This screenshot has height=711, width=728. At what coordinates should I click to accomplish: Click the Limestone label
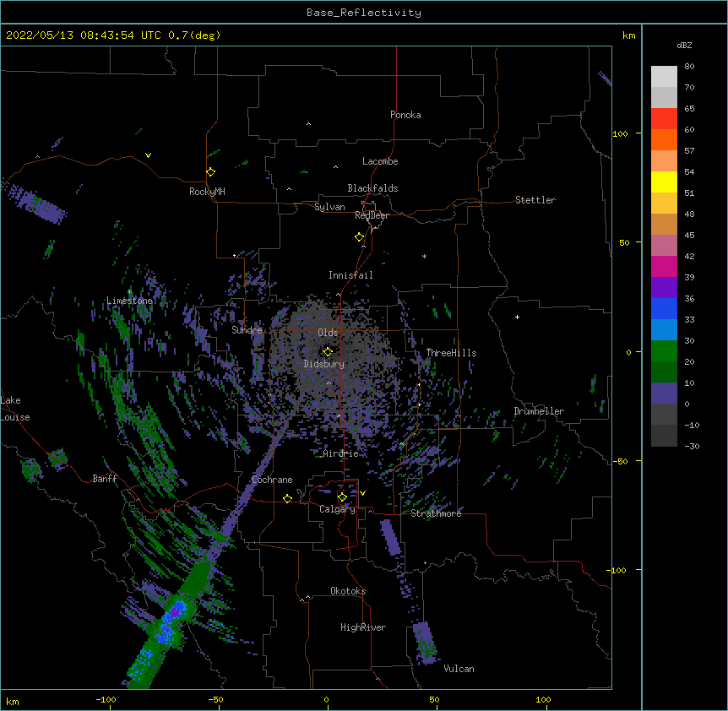[x=129, y=301]
